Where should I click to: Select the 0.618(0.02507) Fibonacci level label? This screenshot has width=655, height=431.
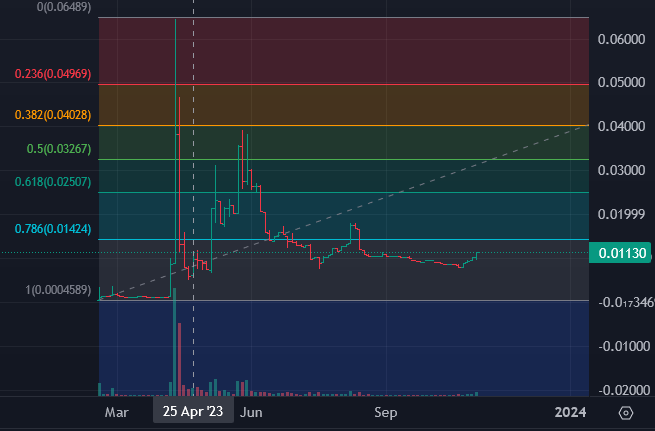[x=53, y=182]
